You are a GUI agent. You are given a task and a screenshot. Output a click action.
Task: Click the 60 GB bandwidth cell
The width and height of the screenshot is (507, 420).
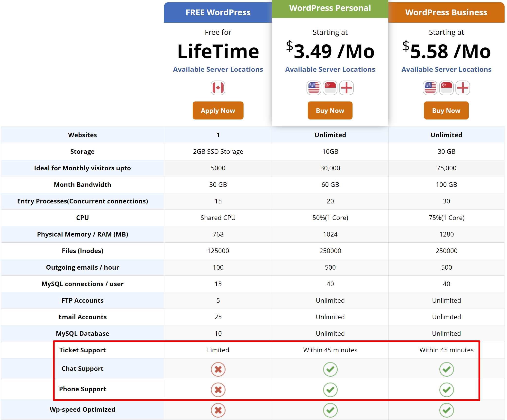pyautogui.click(x=330, y=185)
